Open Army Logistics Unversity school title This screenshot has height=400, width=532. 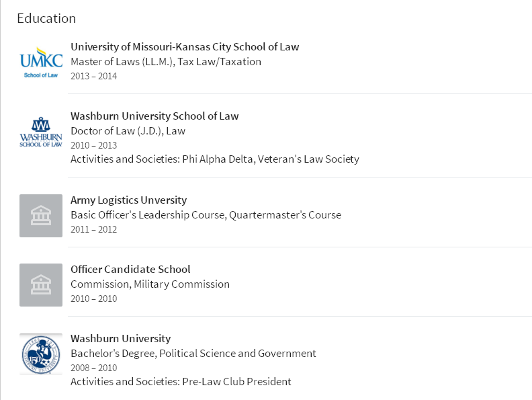pos(128,200)
